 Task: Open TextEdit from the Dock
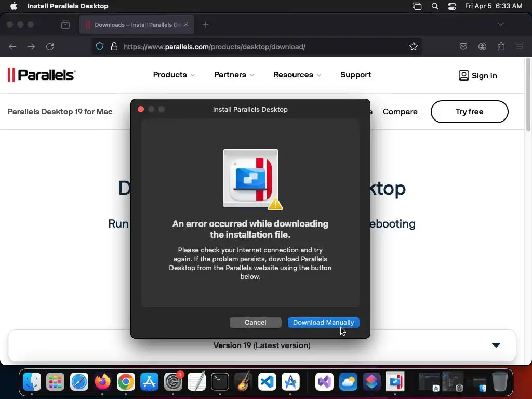(x=196, y=382)
